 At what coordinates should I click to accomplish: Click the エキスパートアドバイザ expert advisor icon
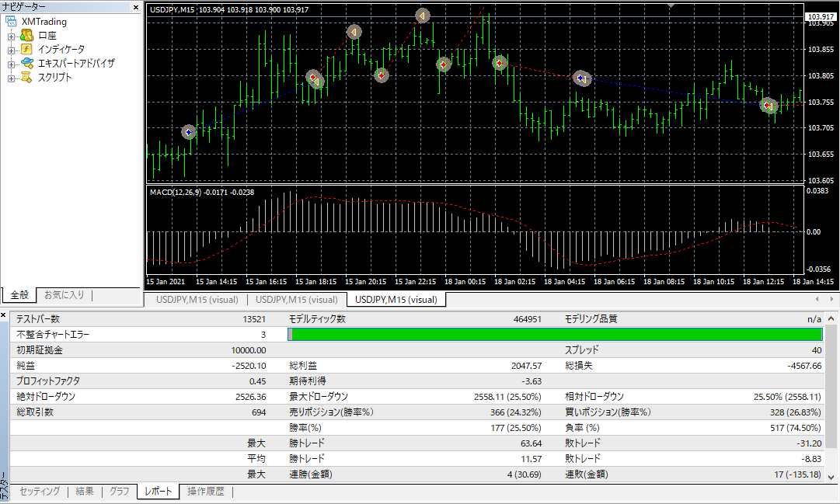point(26,63)
